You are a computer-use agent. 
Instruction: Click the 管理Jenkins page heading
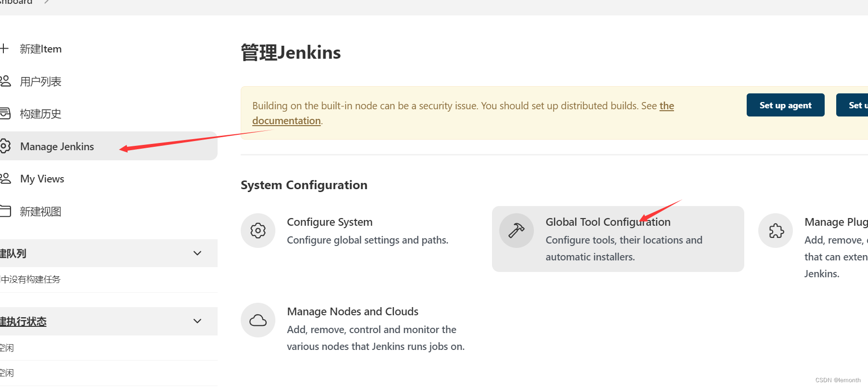tap(291, 52)
